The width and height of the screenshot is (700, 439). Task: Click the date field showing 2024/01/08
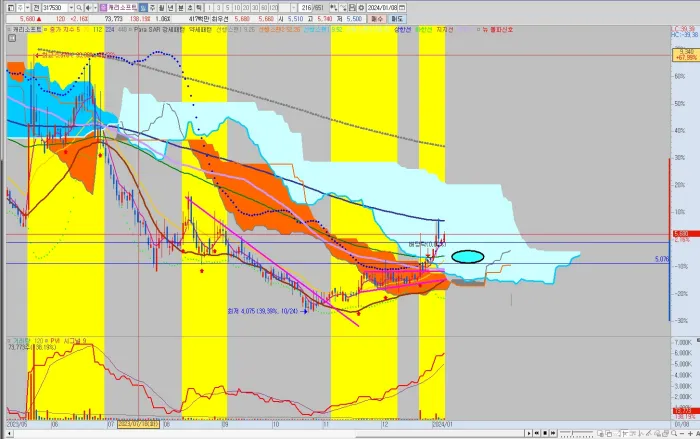[382, 8]
